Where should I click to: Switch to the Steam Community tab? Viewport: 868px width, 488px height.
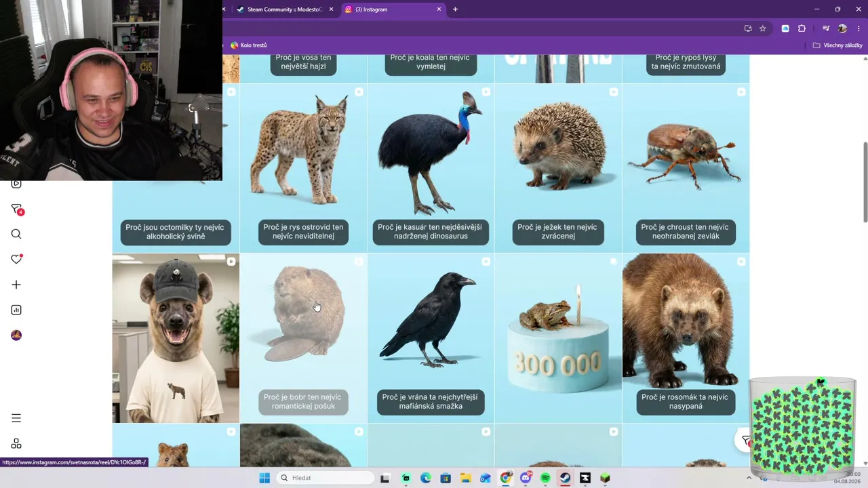(x=284, y=9)
